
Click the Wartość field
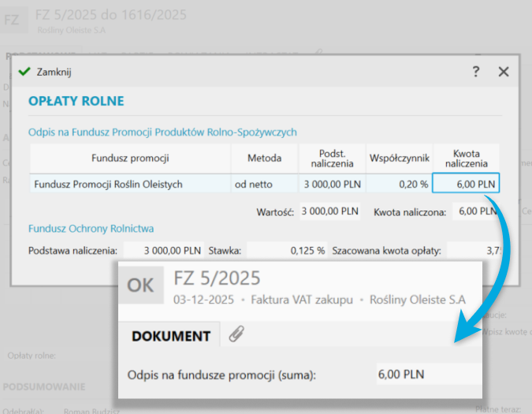[x=329, y=211]
